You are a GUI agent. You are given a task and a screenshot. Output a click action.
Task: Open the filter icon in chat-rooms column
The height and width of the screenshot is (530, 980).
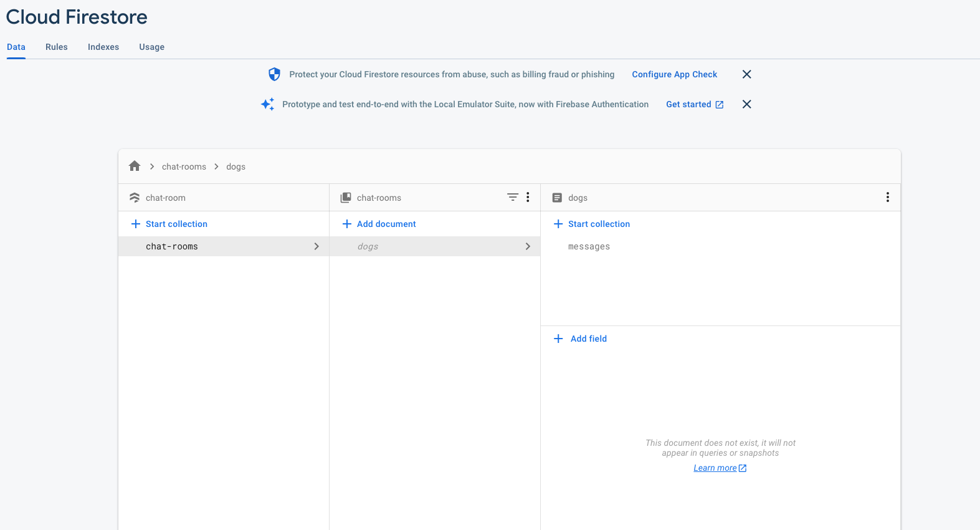click(x=513, y=197)
